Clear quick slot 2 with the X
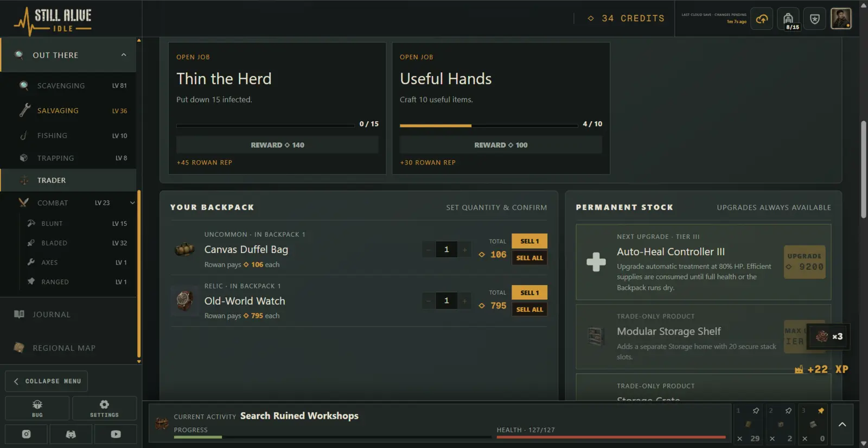This screenshot has height=448, width=868. (x=772, y=439)
